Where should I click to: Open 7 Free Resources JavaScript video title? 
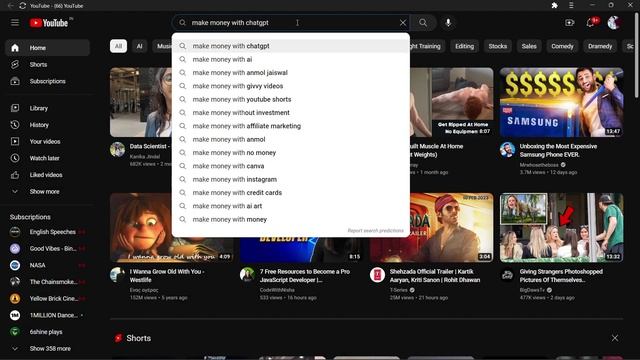click(x=305, y=276)
